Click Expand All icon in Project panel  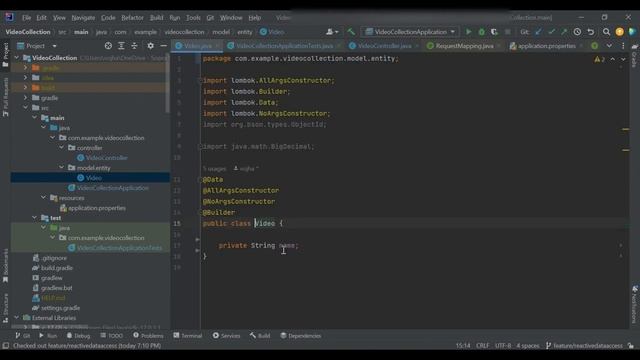121,46
